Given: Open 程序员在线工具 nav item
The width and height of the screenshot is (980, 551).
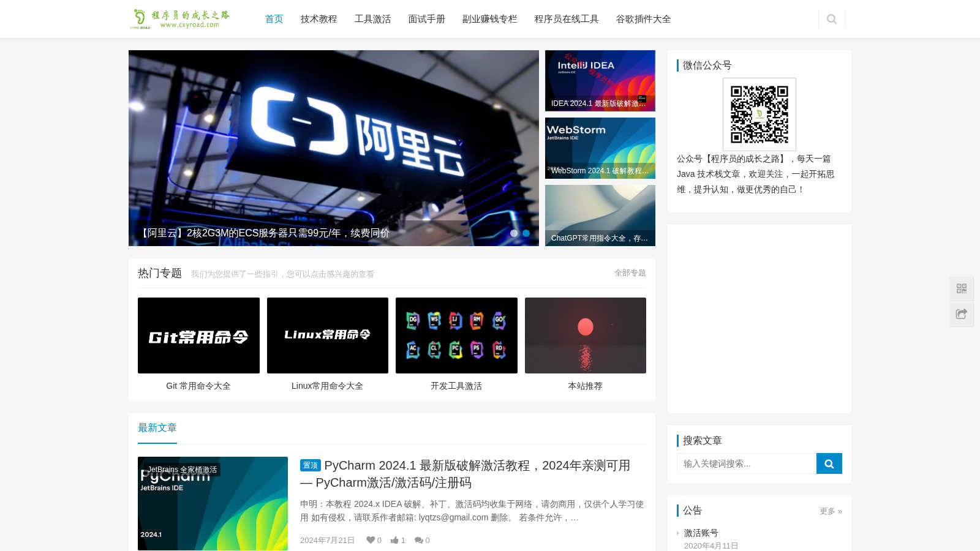Looking at the screenshot, I should coord(567,19).
